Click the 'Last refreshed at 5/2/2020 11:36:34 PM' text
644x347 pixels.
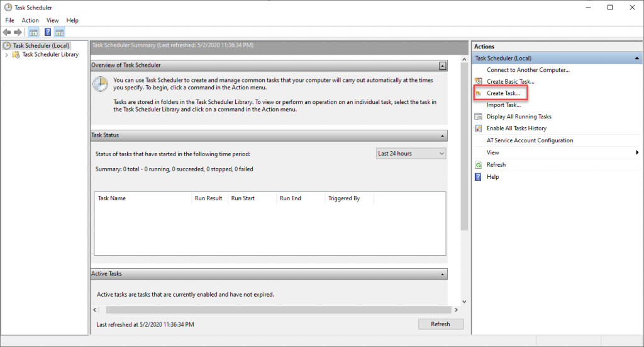pos(145,324)
